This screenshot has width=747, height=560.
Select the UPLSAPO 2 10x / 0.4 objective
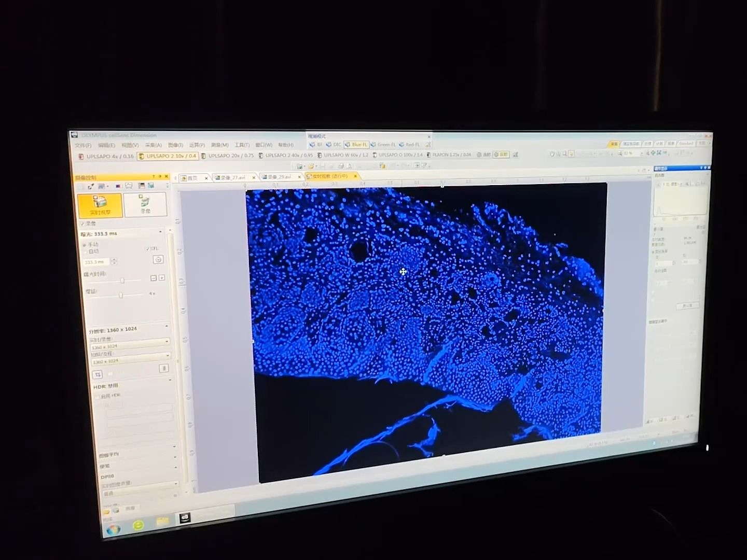(x=168, y=156)
